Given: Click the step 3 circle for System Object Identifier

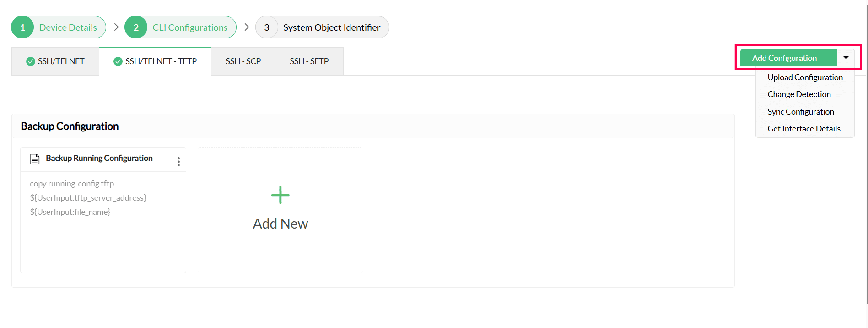Looking at the screenshot, I should [267, 27].
